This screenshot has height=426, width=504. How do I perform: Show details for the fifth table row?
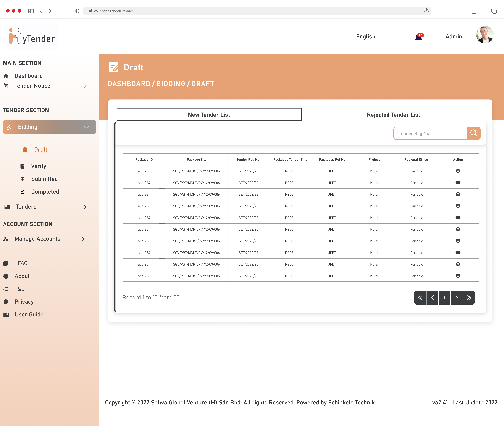(458, 218)
